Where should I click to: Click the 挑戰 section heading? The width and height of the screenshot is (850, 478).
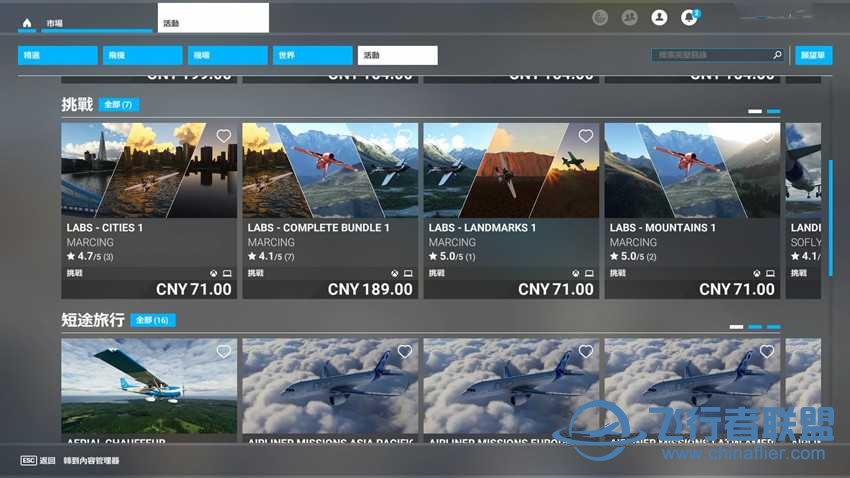[77, 104]
